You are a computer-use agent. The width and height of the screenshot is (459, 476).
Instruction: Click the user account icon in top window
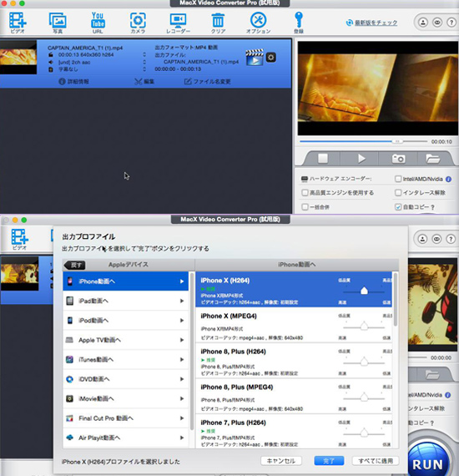point(423,23)
